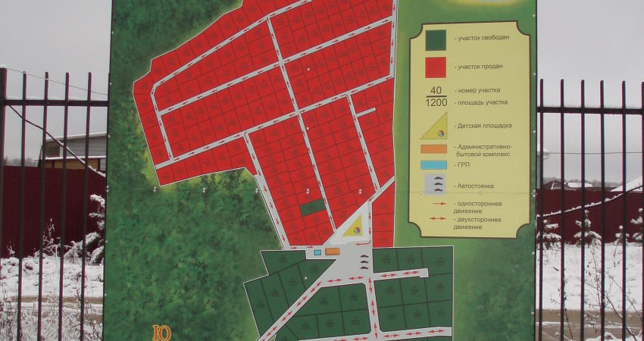The width and height of the screenshot is (644, 341).
Task: Click the 'Автостоянка' legend label text
Action: (x=476, y=186)
